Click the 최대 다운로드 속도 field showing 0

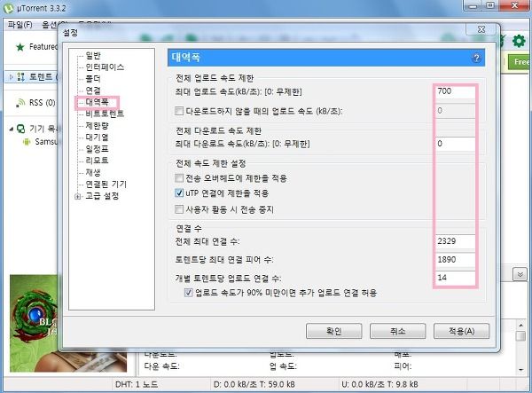(455, 144)
